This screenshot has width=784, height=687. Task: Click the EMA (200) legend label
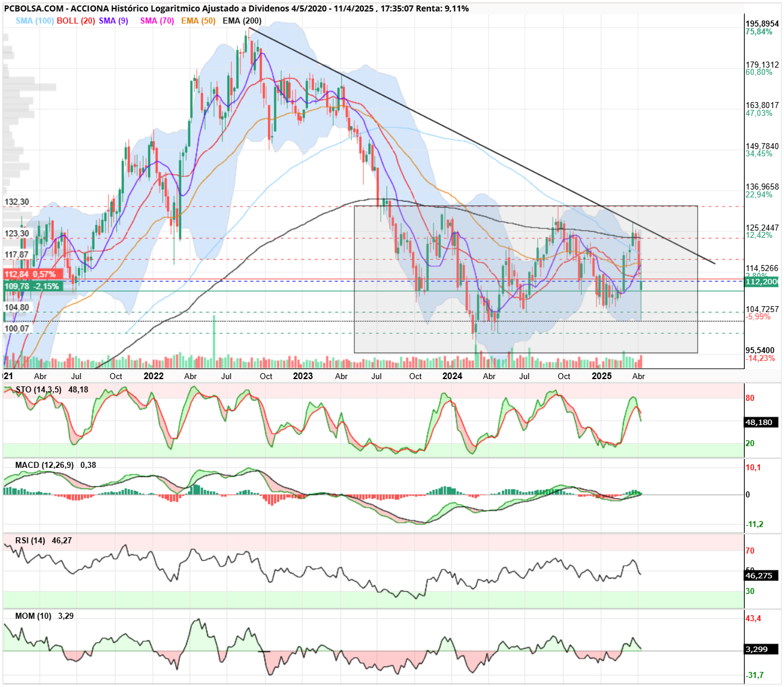coord(242,21)
